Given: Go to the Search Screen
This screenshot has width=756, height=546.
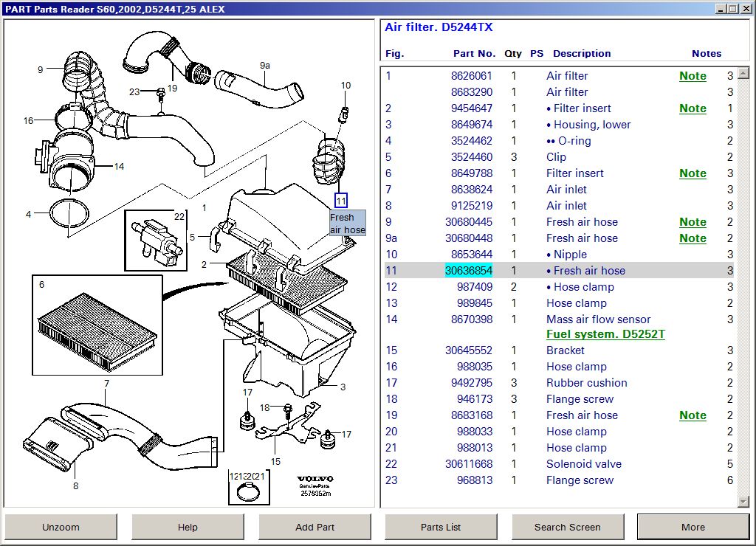Looking at the screenshot, I should (x=568, y=527).
